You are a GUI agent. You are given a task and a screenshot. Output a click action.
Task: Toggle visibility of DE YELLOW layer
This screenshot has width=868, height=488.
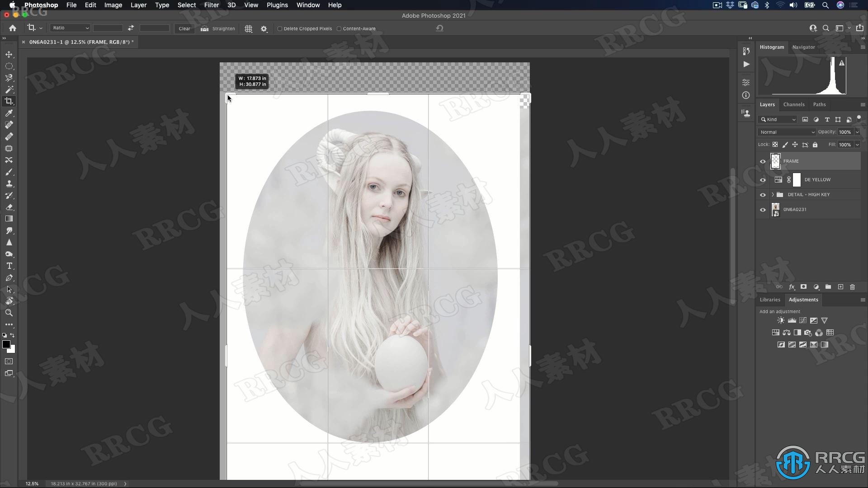click(763, 179)
